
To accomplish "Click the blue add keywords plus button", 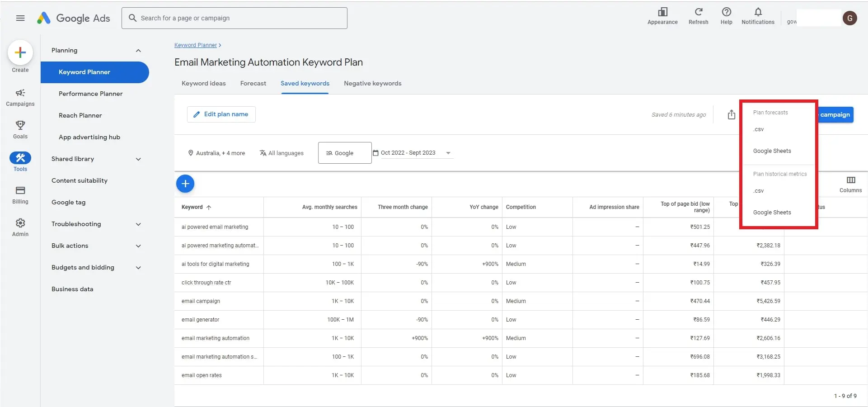I will pos(185,184).
